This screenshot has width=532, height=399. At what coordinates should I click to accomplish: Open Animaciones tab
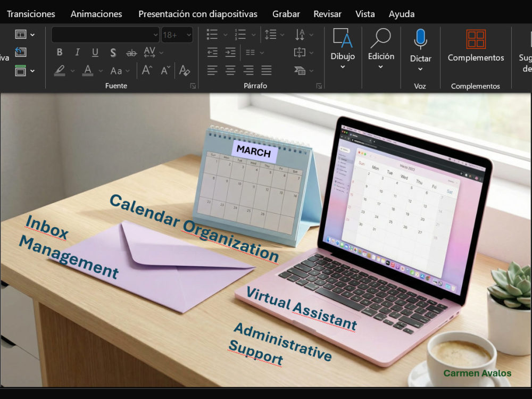tap(96, 14)
